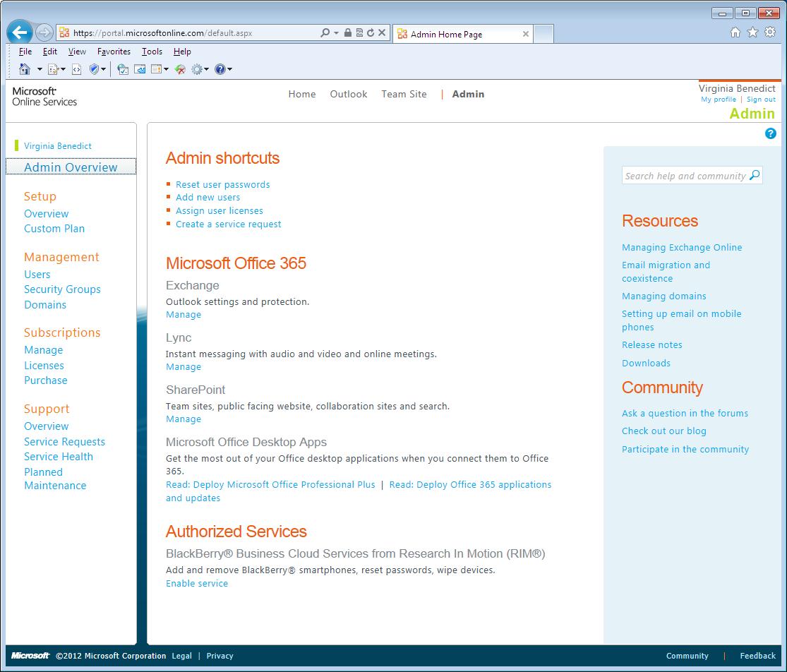Open the File menu
Screen dimensions: 787x672
tap(25, 52)
